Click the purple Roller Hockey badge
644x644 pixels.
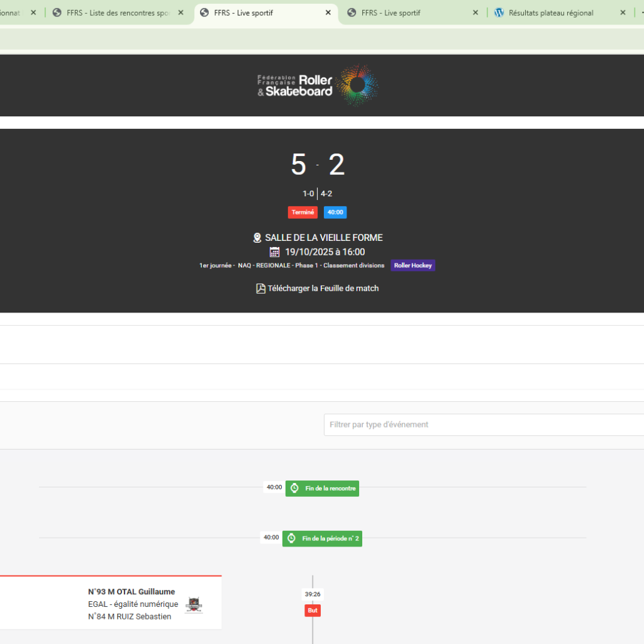point(413,265)
